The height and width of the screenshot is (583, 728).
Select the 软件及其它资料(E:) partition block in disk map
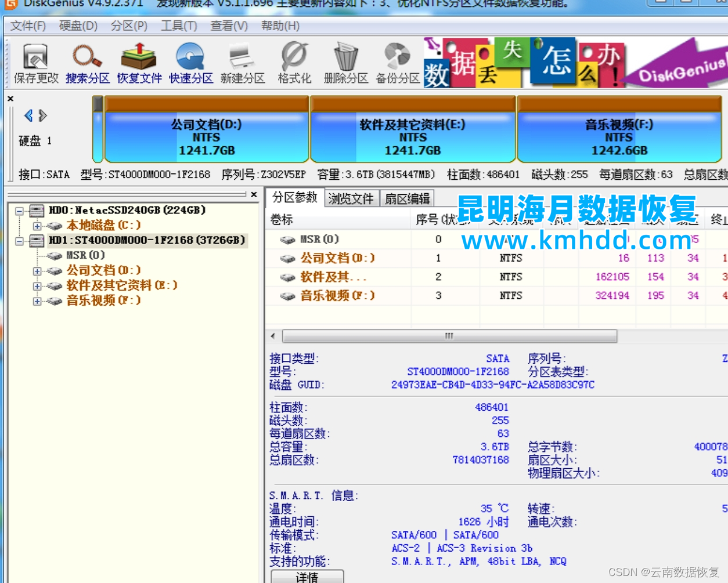tap(413, 130)
